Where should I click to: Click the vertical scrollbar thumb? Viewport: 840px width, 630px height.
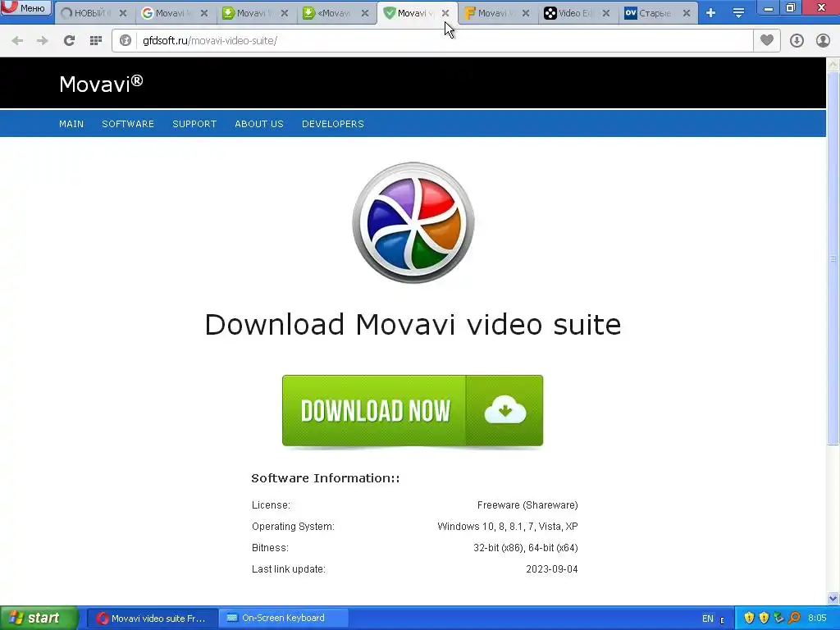833,258
